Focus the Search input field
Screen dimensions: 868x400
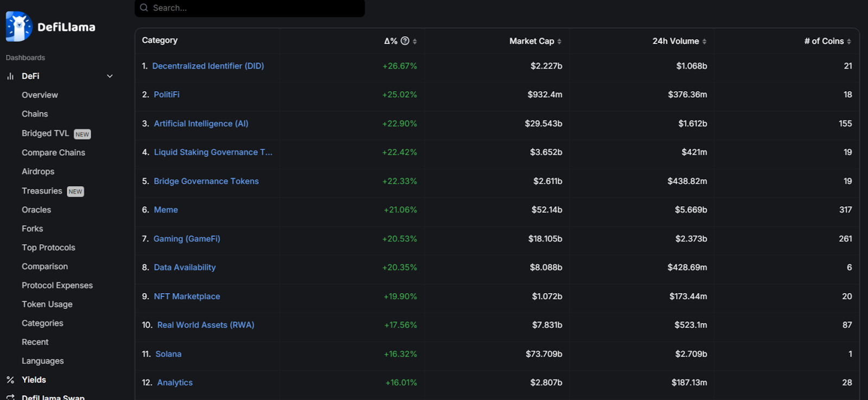255,8
